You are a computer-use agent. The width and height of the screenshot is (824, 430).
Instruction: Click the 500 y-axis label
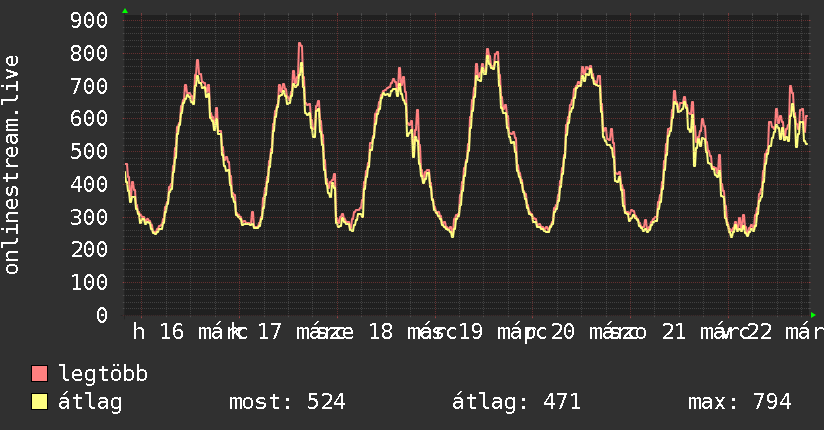[x=89, y=151]
